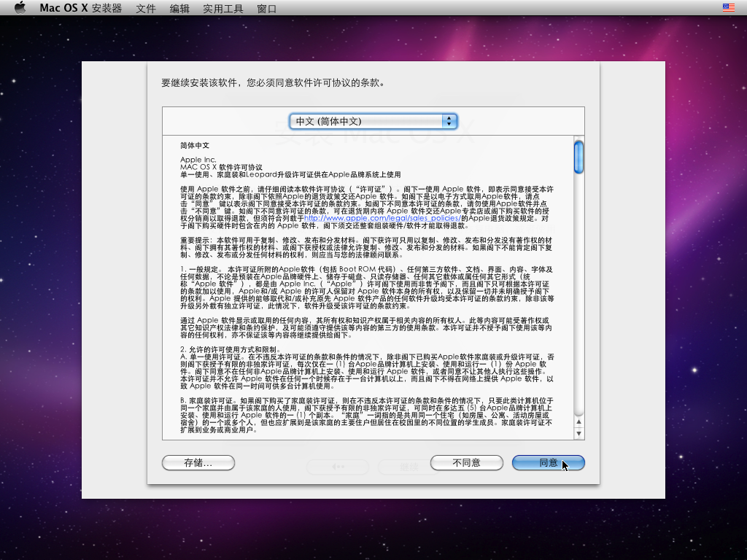Click the 不同意 button
The image size is (747, 560).
[x=466, y=463]
